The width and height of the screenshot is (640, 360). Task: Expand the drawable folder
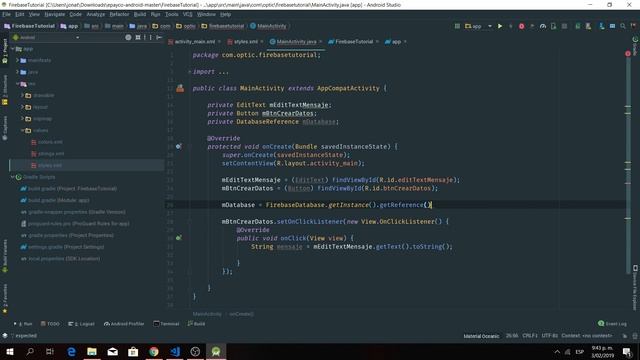(22, 95)
